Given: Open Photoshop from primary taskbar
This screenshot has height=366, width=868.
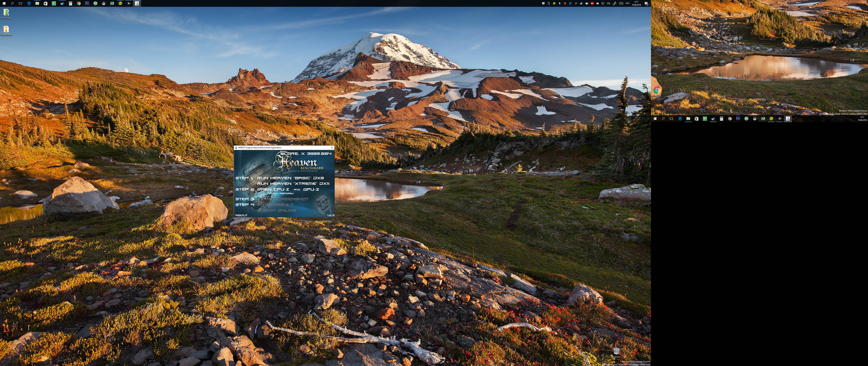Looking at the screenshot, I should (x=87, y=3).
